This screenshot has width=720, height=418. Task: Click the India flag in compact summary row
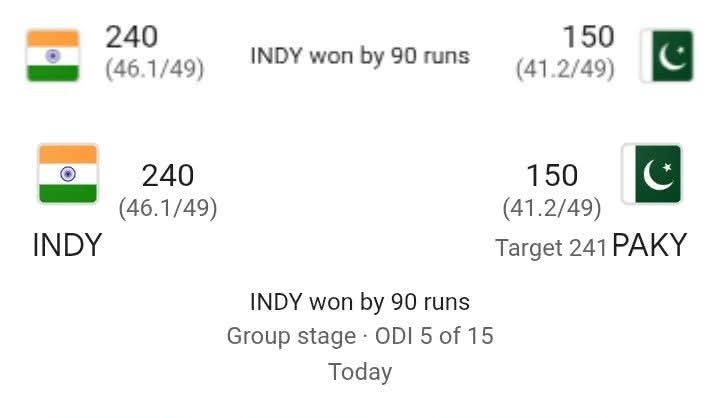(53, 56)
